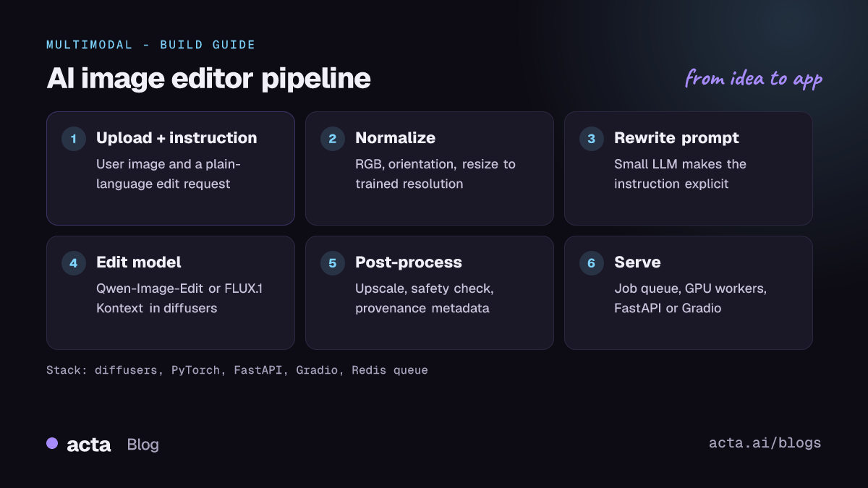
Task: Select the 'Normalize' card title
Action: pos(395,138)
